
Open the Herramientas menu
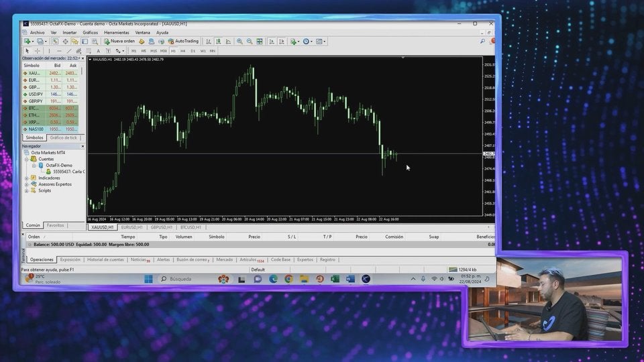[116, 32]
